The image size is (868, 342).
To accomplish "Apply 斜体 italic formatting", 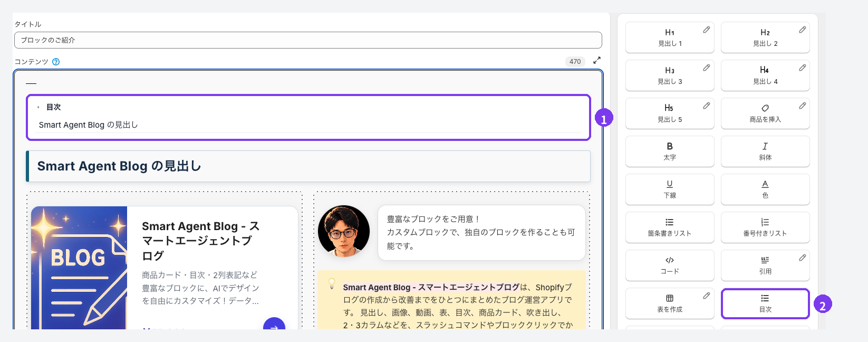I will click(x=765, y=151).
